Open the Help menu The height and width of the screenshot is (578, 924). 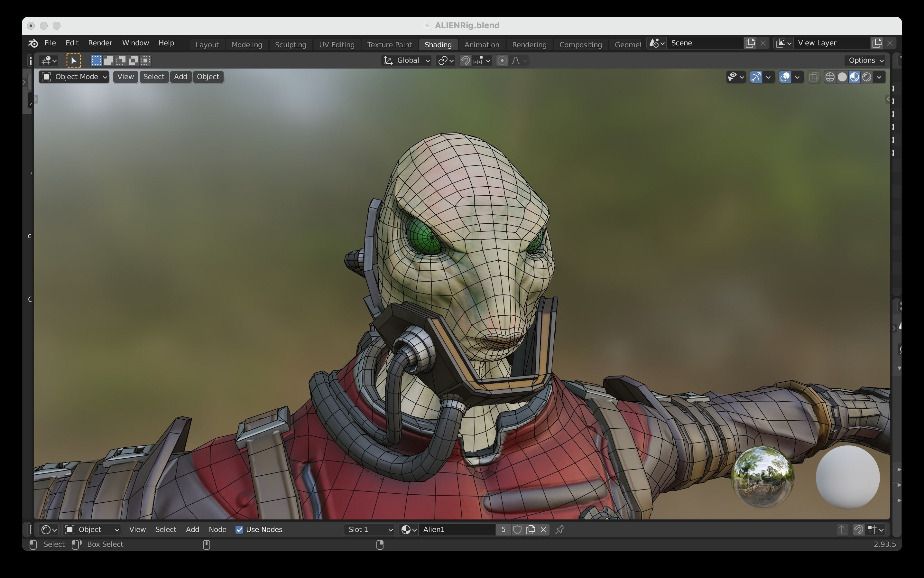[166, 43]
